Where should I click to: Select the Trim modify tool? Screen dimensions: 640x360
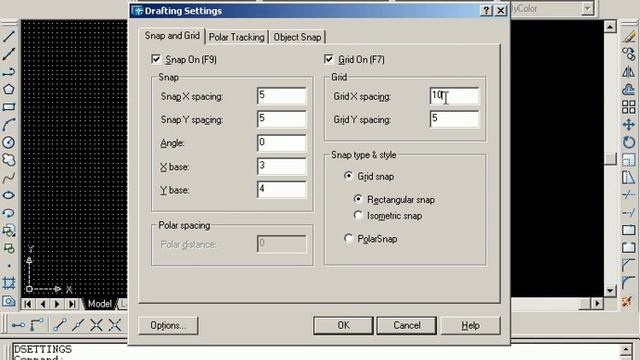coord(629,195)
